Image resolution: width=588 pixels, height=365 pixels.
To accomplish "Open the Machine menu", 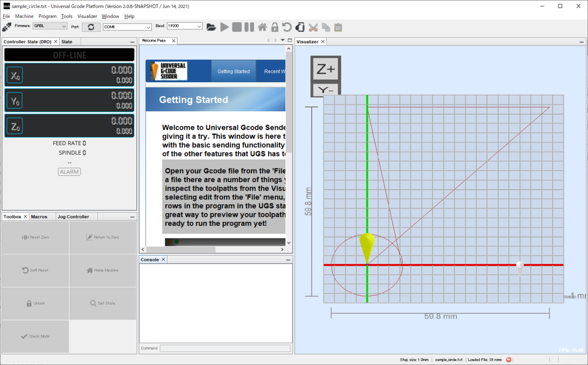I will 24,16.
